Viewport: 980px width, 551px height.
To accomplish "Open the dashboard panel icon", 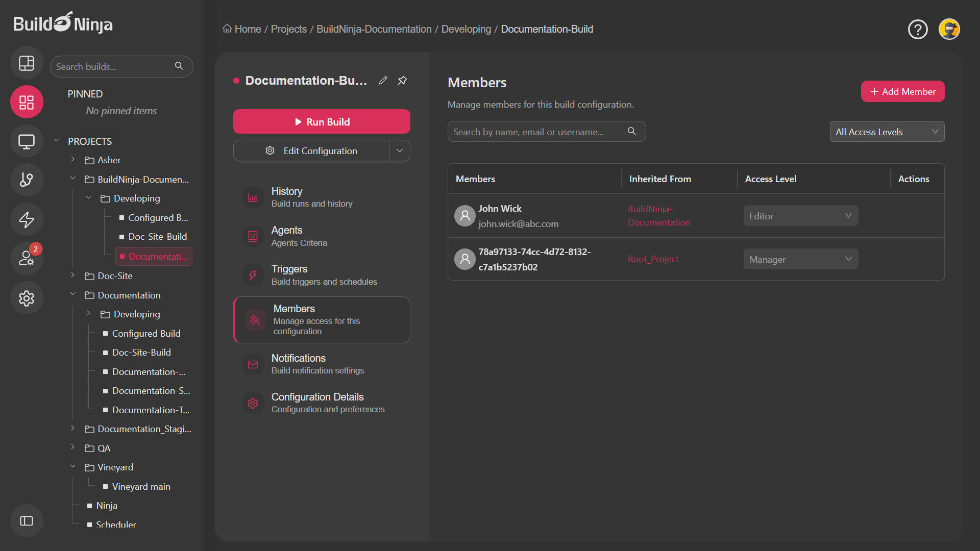I will 26,63.
